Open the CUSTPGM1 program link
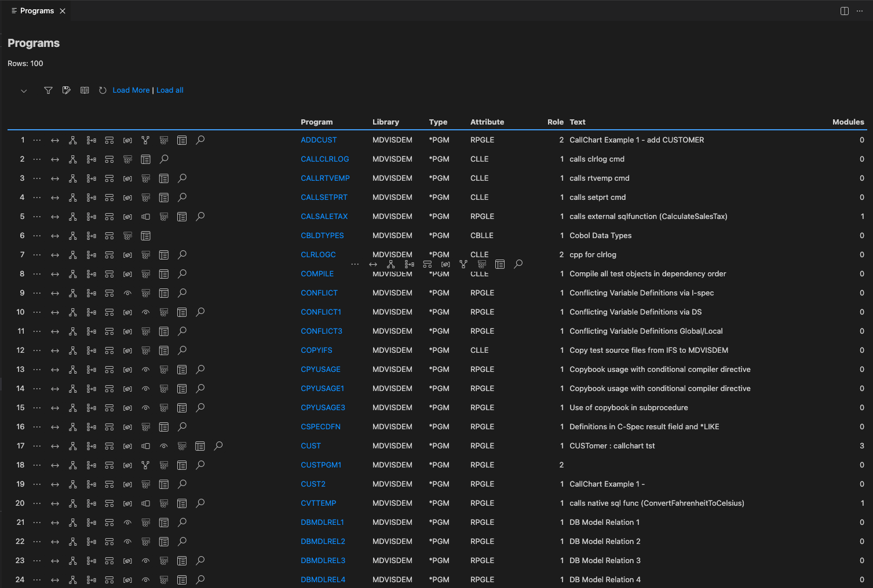873x588 pixels. (321, 465)
